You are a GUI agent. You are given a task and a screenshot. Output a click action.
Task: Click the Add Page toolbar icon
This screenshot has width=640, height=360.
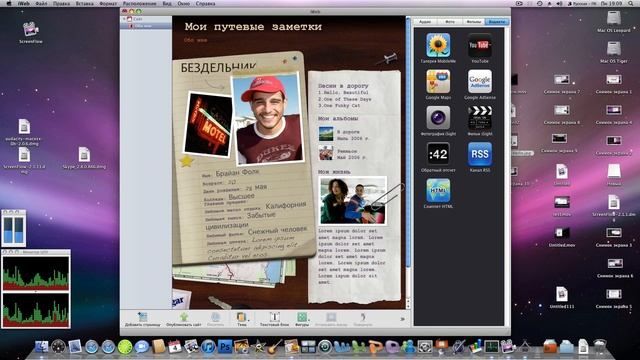(x=142, y=317)
